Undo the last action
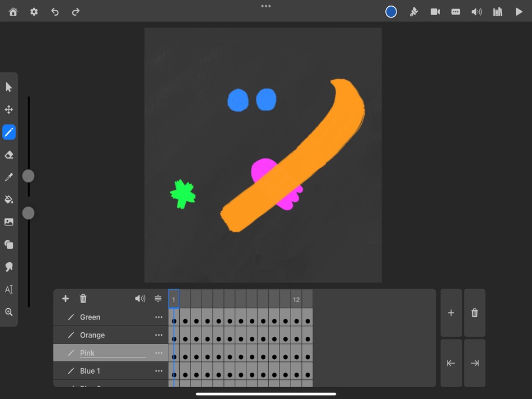This screenshot has height=399, width=532. [x=55, y=12]
